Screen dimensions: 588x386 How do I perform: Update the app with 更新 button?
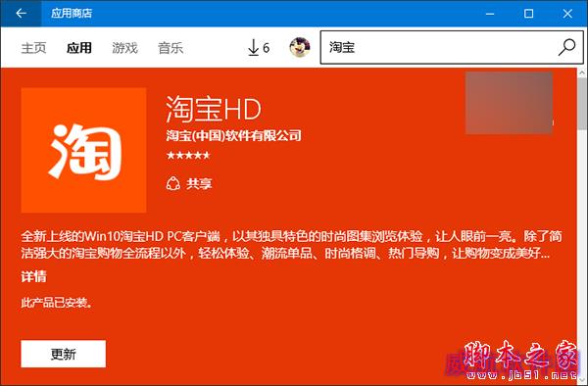64,354
